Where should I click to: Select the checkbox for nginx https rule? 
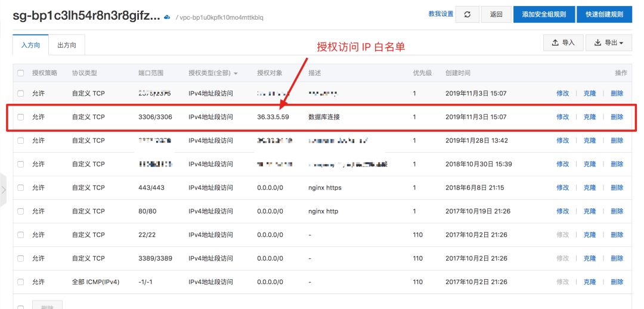(x=21, y=188)
